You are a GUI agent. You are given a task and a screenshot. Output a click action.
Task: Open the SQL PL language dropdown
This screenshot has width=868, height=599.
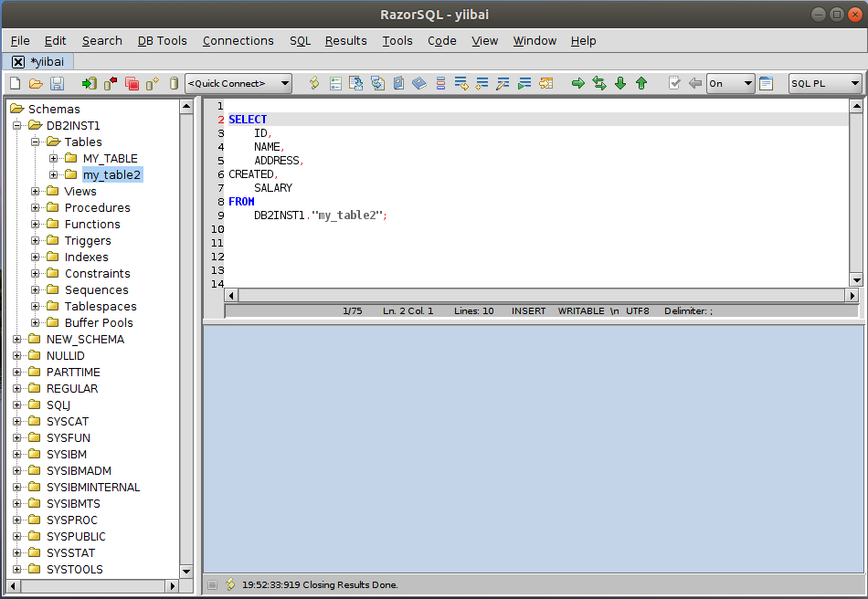(825, 83)
